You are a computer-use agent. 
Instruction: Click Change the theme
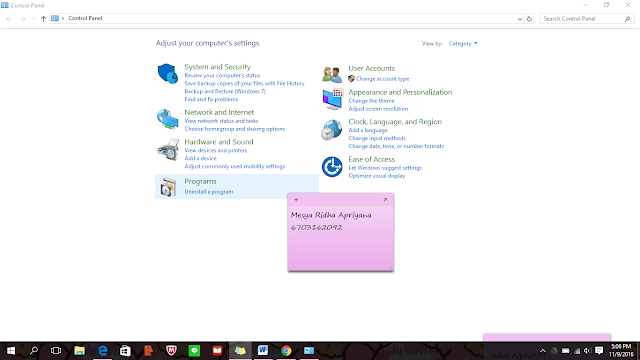(371, 101)
